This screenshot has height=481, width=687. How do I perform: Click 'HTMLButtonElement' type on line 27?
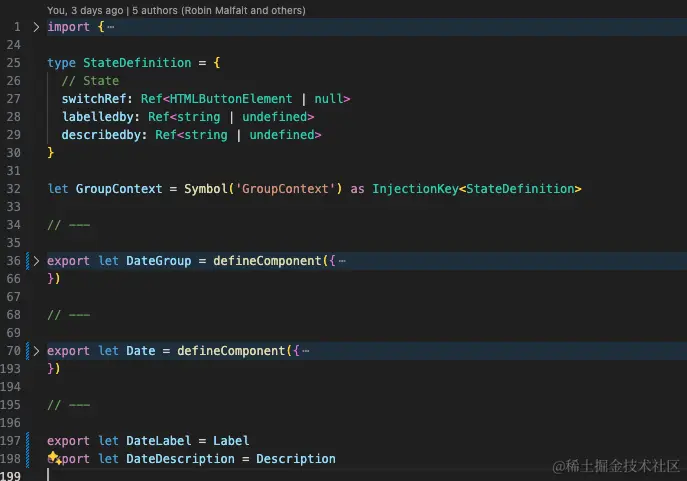231,99
